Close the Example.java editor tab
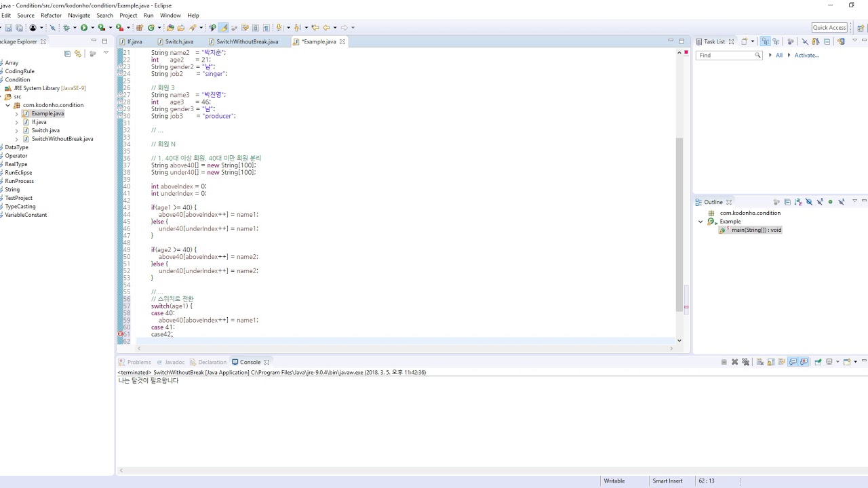This screenshot has width=868, height=488. click(342, 41)
